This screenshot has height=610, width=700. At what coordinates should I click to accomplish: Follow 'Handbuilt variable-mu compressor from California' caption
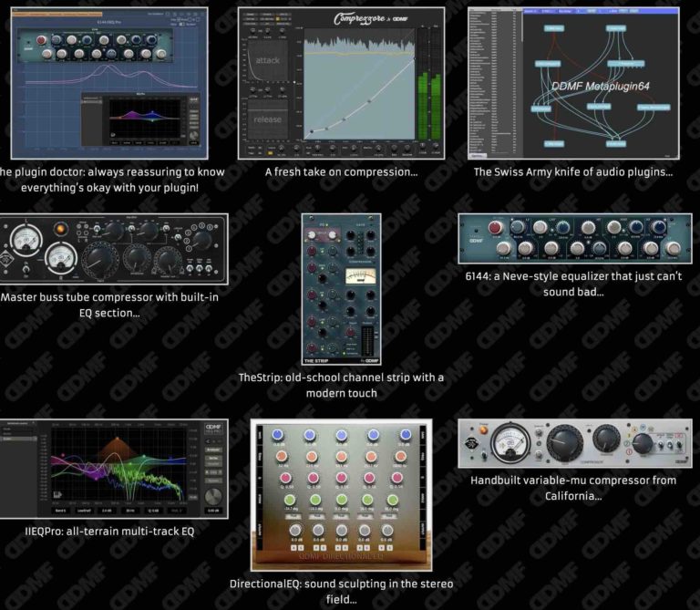pos(573,488)
